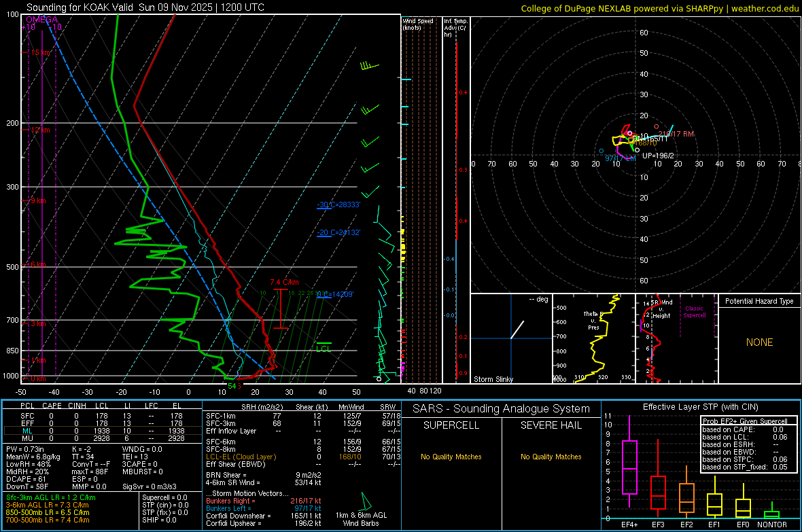Click the CINH column header
The image size is (802, 532).
(x=77, y=406)
